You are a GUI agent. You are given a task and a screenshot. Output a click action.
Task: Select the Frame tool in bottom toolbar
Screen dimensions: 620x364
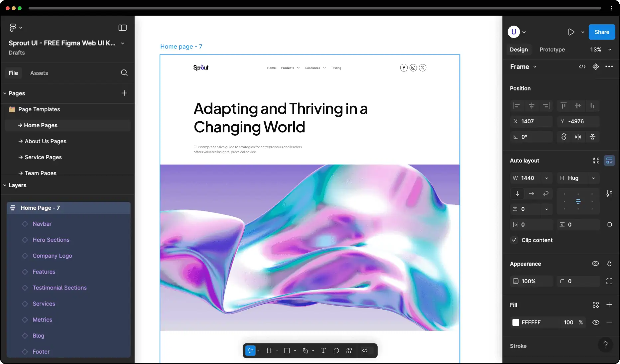[x=269, y=351]
